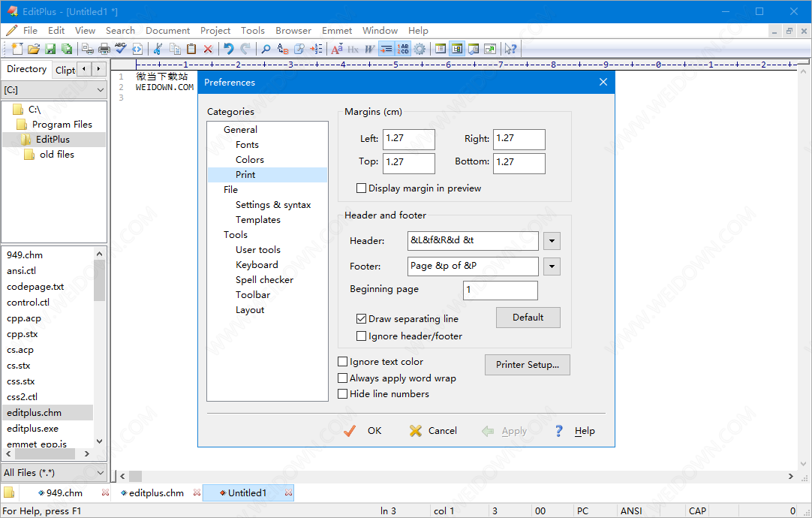Screen dimensions: 812x518
Task: Click the Undo arrow icon
Action: point(228,49)
